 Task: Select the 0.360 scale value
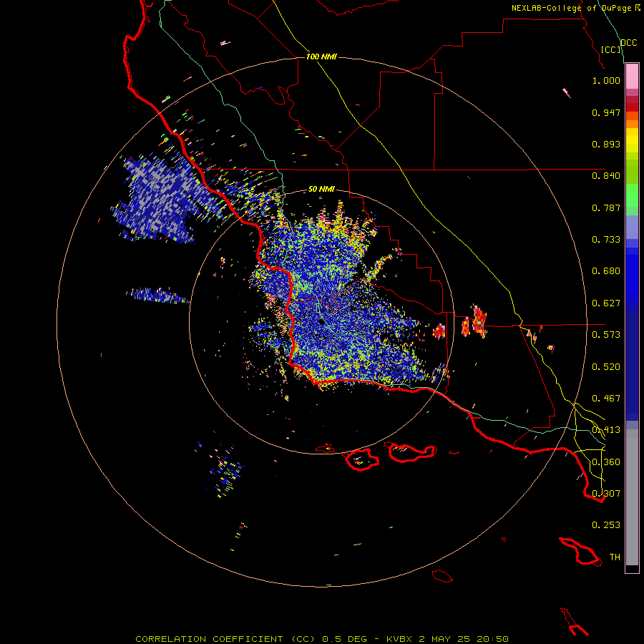(606, 462)
